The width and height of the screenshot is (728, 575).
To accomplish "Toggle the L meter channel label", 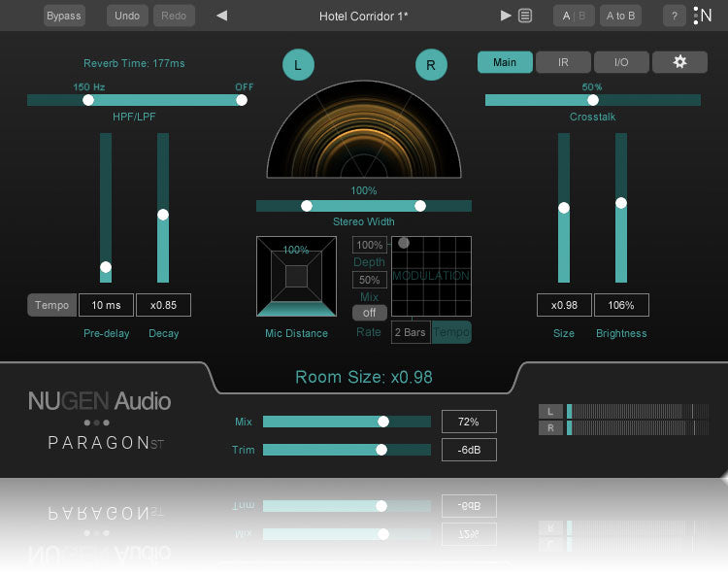I will point(550,412).
